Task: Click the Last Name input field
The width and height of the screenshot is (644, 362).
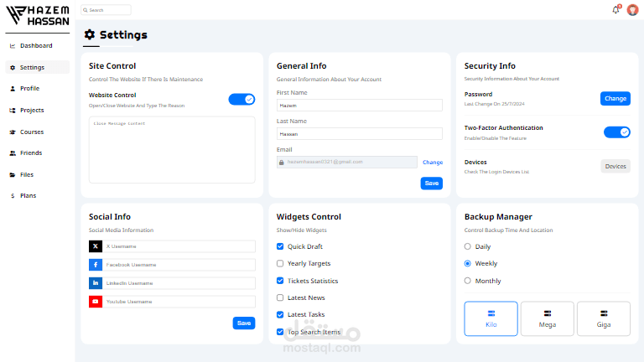Action: (x=360, y=134)
